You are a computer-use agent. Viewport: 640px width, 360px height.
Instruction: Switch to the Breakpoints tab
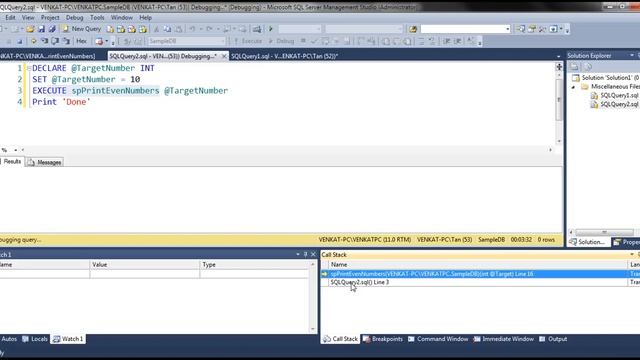pos(383,339)
